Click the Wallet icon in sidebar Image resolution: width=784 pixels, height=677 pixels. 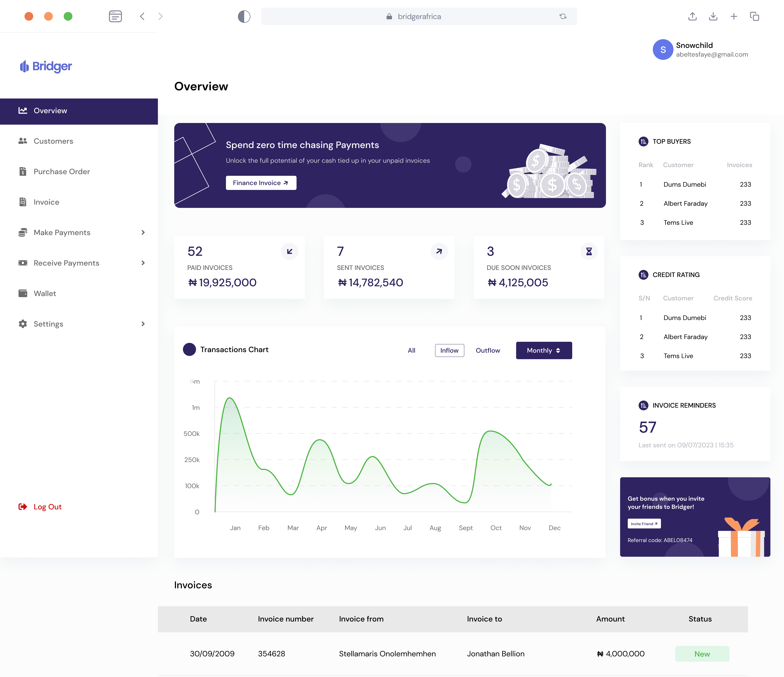tap(23, 293)
